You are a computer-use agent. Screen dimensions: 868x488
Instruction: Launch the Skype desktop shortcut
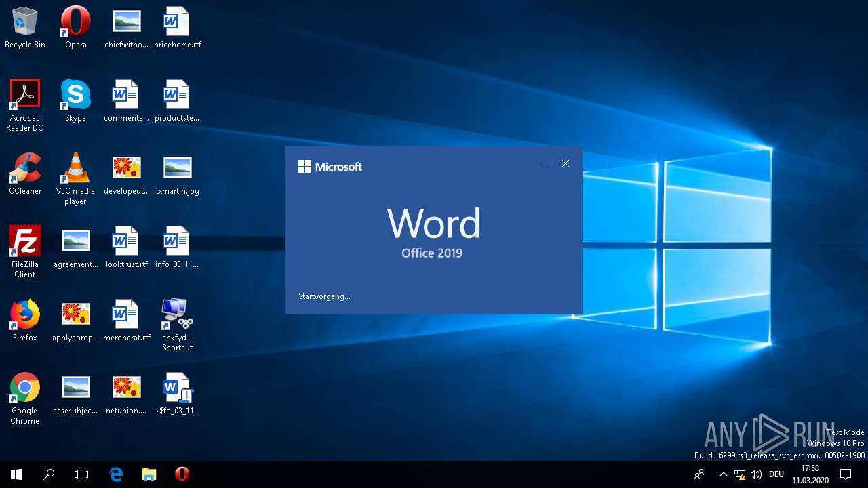75,101
